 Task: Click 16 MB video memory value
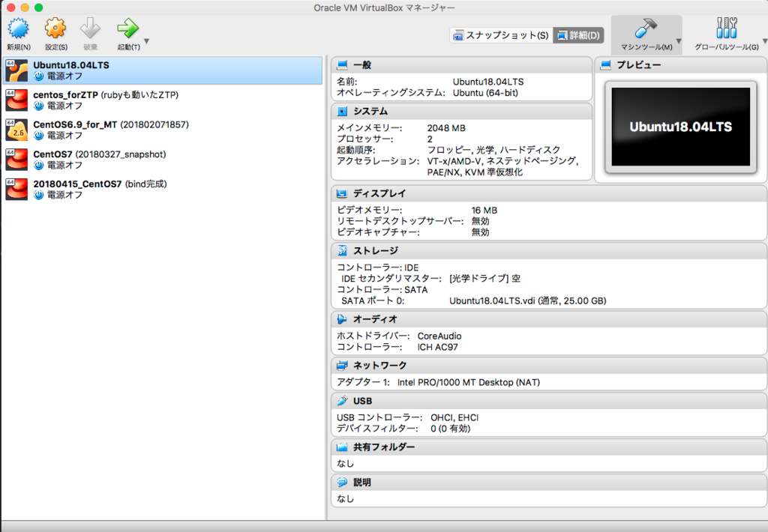484,211
